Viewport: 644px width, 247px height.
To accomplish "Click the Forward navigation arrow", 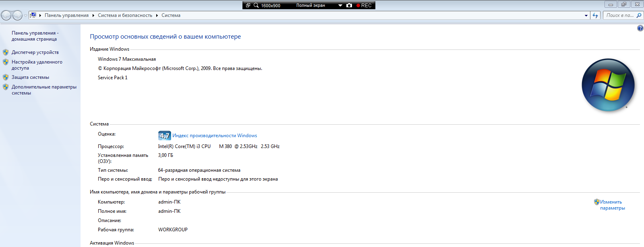I will pos(17,16).
